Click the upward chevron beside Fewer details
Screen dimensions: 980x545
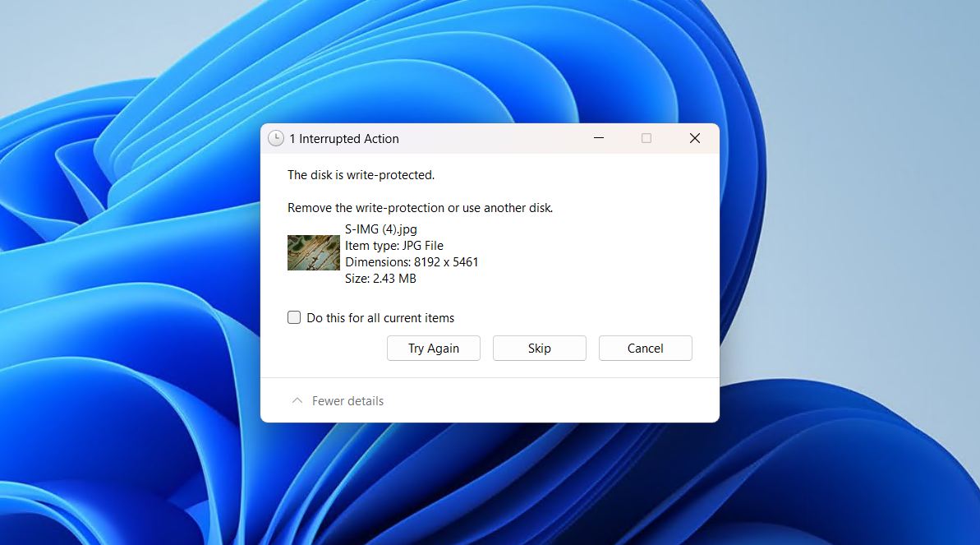[x=297, y=400]
